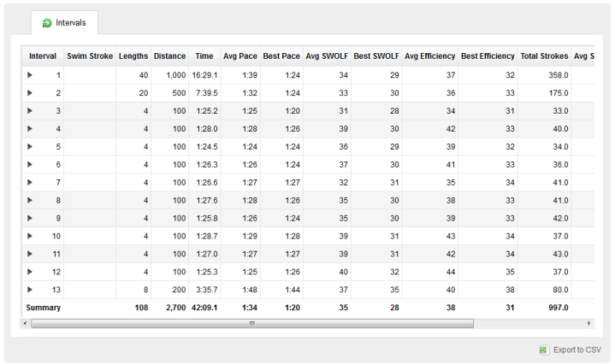Select the time value 1:25.3
Viewport: 615px width, 364px height.
207,272
